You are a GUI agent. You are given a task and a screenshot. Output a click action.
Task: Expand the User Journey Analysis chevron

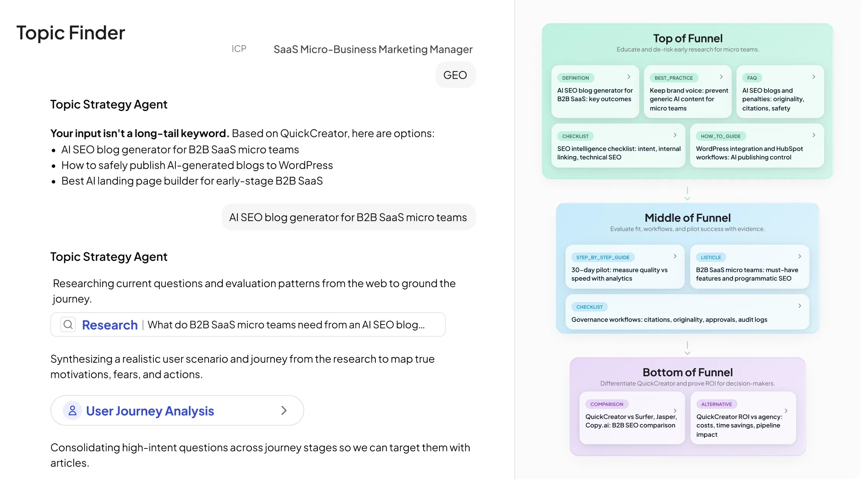284,410
